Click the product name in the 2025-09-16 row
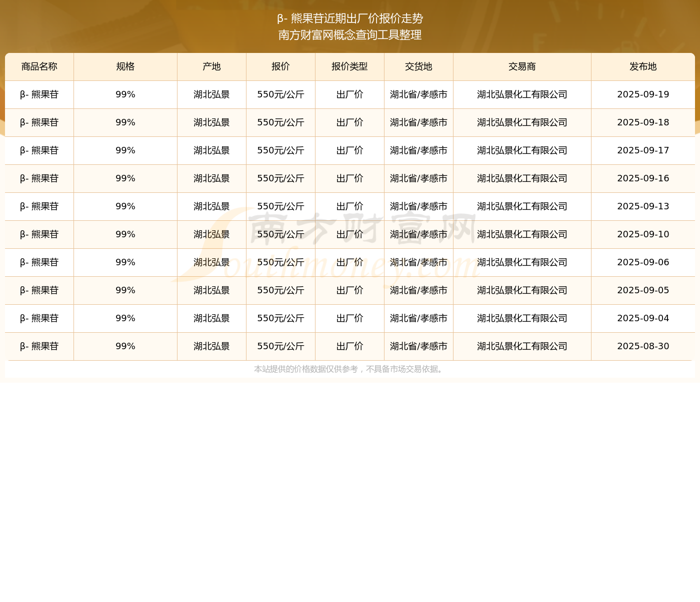700x602 pixels. pyautogui.click(x=39, y=178)
